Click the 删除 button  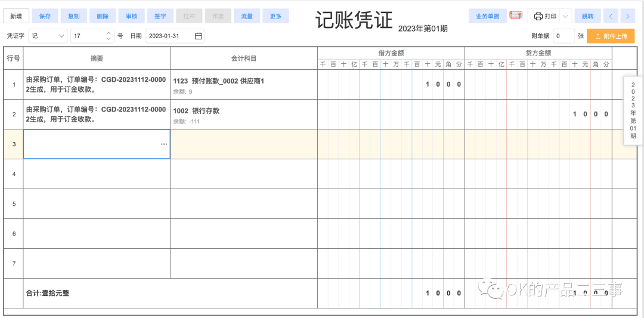pos(103,17)
